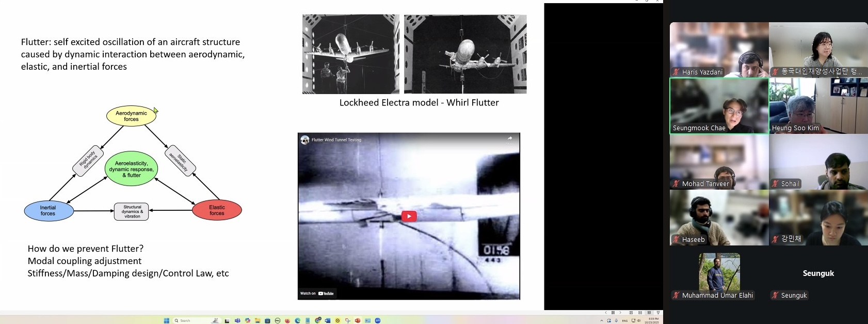The width and height of the screenshot is (868, 324).
Task: Select Seungmook Chae's video tile
Action: point(719,106)
